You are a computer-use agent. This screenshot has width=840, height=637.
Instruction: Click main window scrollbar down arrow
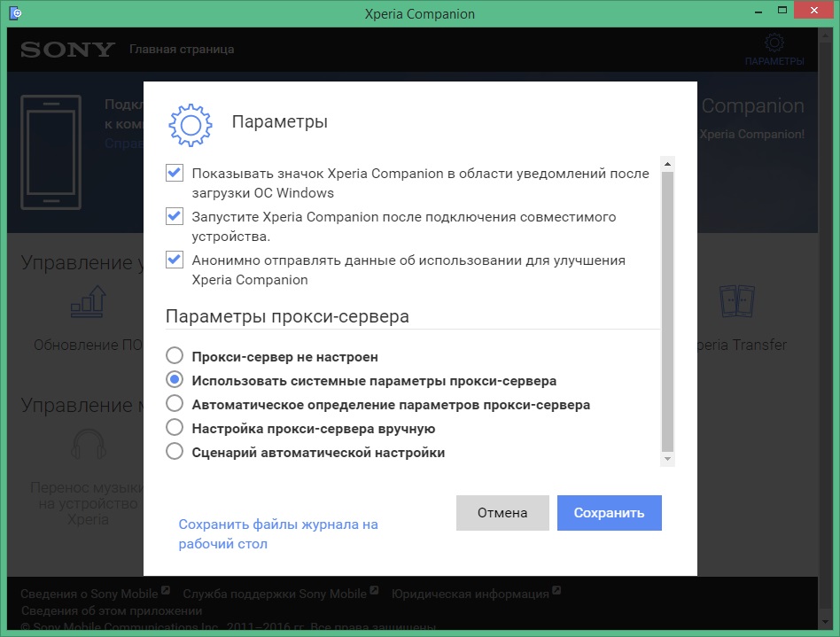[x=825, y=623]
